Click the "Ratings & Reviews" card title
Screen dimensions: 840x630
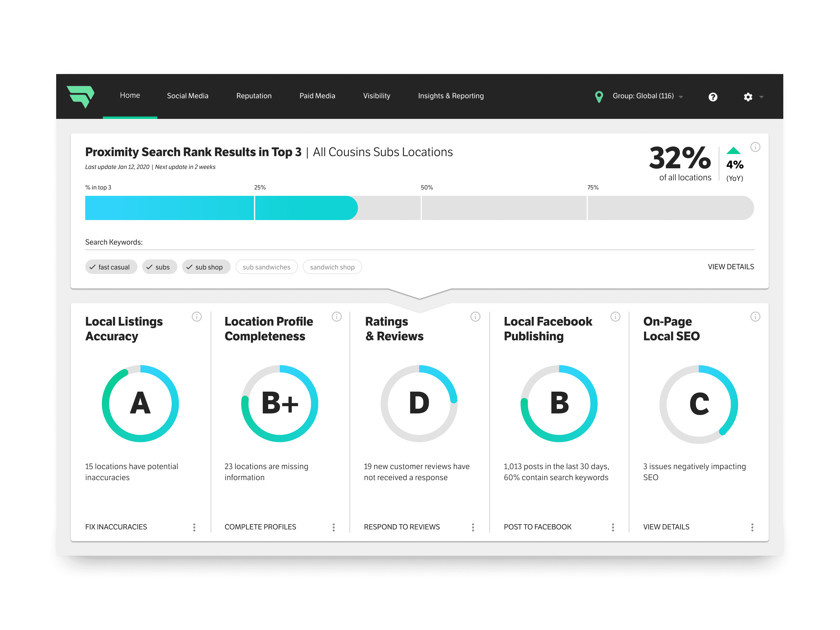click(x=394, y=328)
